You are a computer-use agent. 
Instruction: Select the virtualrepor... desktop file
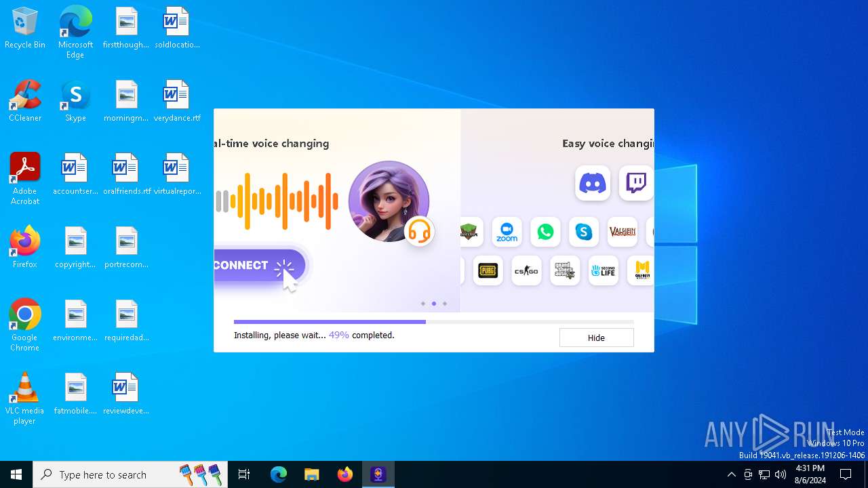pyautogui.click(x=177, y=174)
